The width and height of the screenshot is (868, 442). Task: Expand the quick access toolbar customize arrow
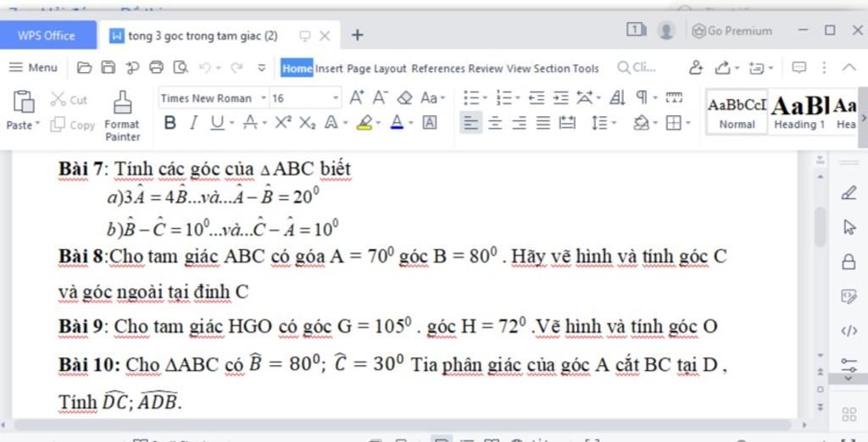point(262,68)
